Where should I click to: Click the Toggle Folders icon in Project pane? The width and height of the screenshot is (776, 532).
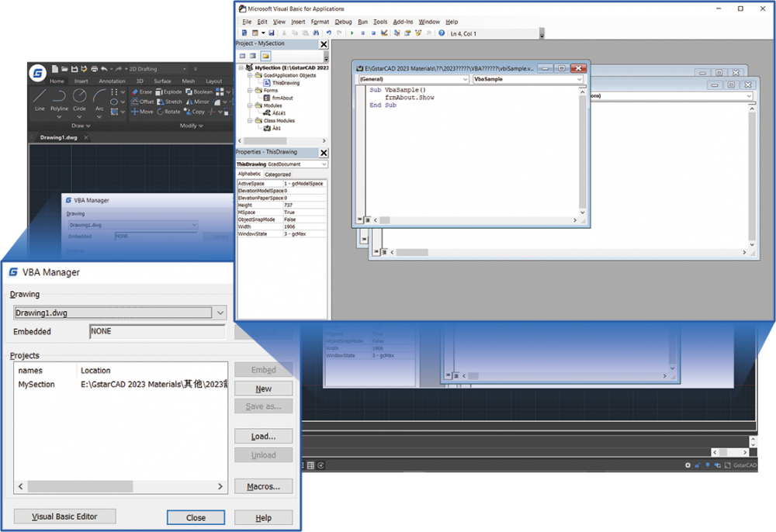point(265,56)
